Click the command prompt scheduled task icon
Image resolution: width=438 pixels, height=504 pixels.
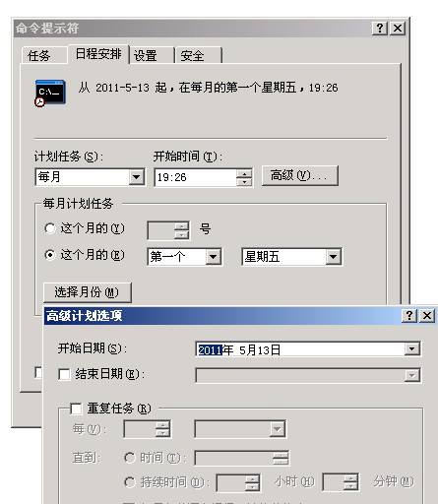click(x=50, y=94)
